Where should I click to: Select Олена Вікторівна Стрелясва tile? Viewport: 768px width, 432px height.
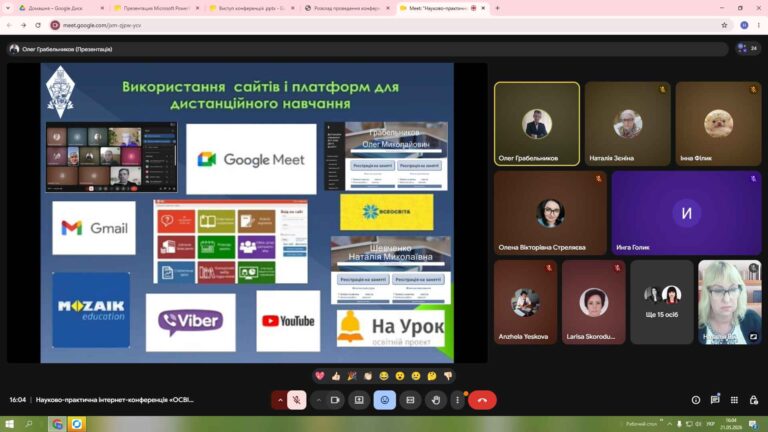point(551,213)
